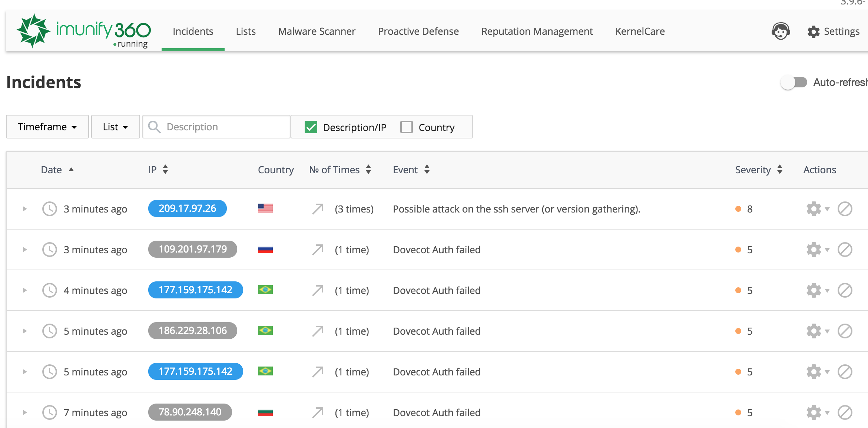The width and height of the screenshot is (868, 428).
Task: Switch to the Malware Scanner tab
Action: click(317, 31)
